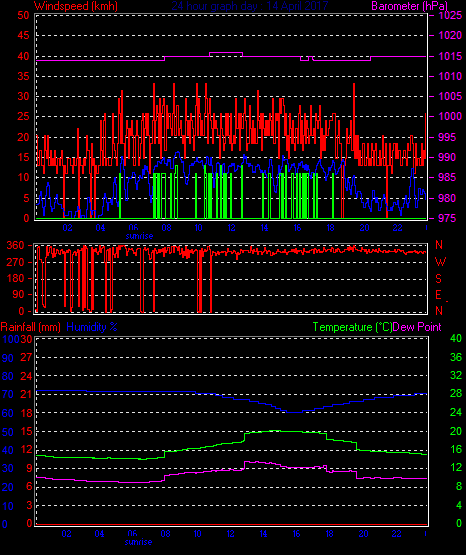
Task: Click the Humidity % legend label
Action: [x=92, y=327]
